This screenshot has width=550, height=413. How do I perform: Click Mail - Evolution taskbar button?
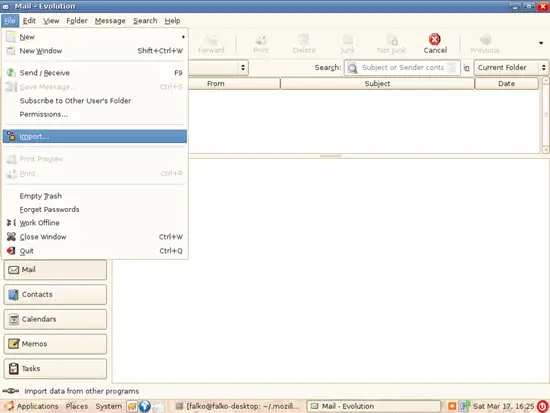[x=374, y=406]
